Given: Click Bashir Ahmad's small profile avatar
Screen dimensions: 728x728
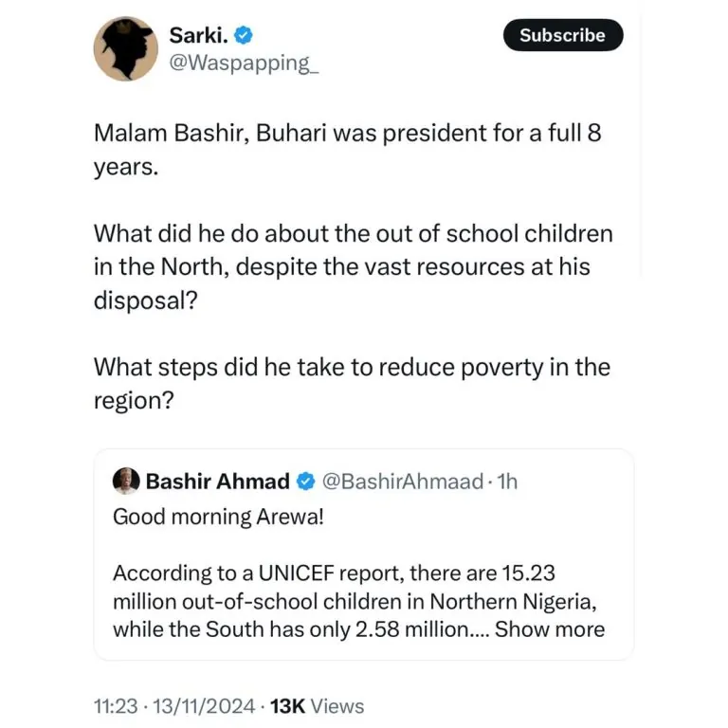Looking at the screenshot, I should [x=126, y=481].
